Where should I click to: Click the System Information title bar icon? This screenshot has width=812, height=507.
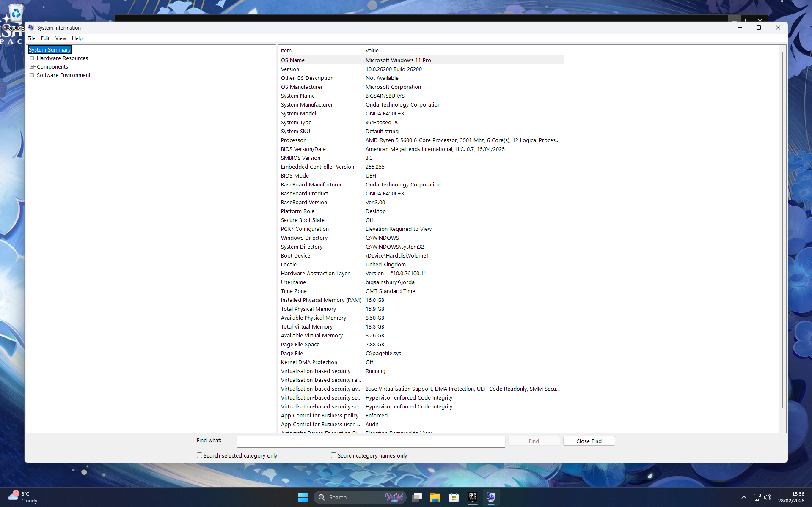(x=31, y=27)
